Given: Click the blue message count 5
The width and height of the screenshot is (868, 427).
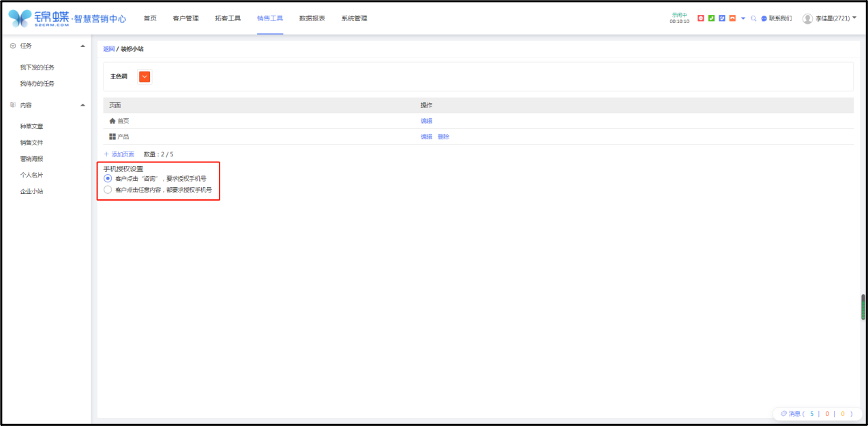Looking at the screenshot, I should pos(812,414).
